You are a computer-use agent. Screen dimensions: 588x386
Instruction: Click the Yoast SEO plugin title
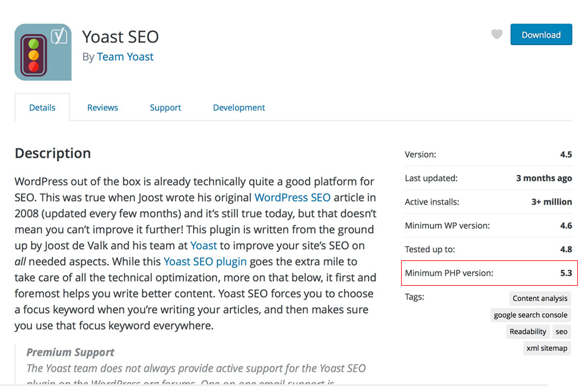120,37
